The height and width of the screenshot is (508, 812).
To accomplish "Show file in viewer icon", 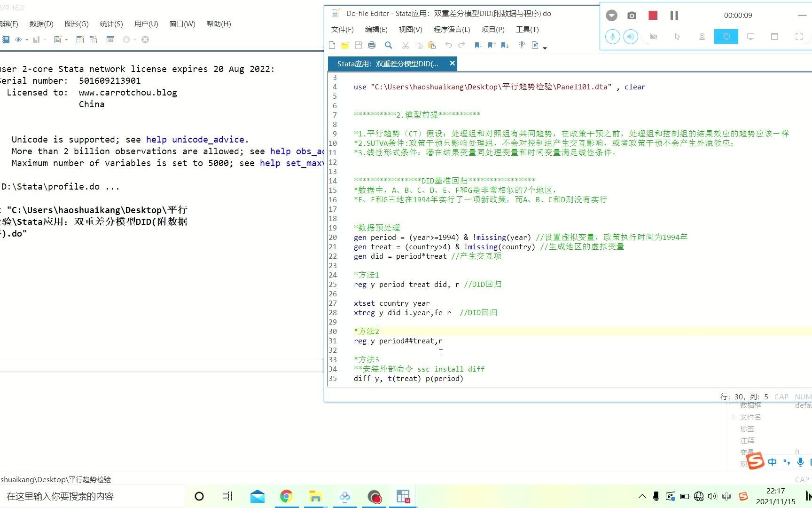I will [x=522, y=45].
